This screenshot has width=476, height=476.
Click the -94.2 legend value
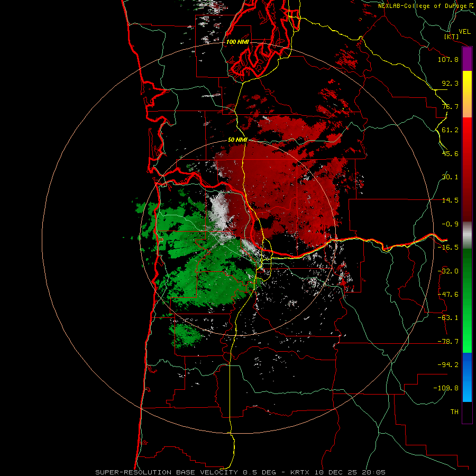448,365
